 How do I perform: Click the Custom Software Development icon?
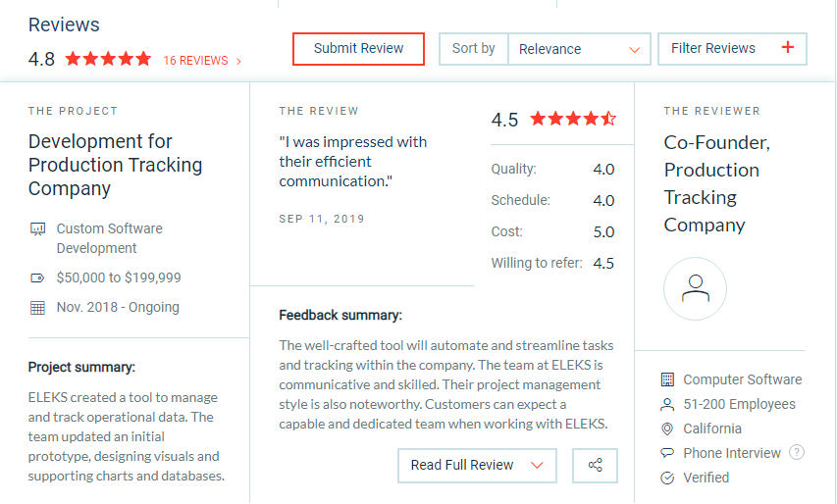[x=37, y=228]
